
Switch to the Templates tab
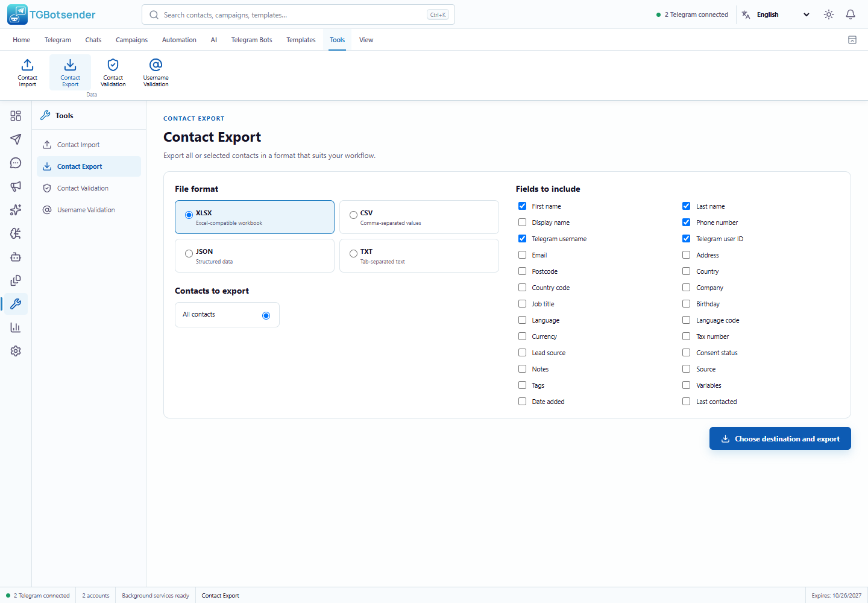point(301,40)
